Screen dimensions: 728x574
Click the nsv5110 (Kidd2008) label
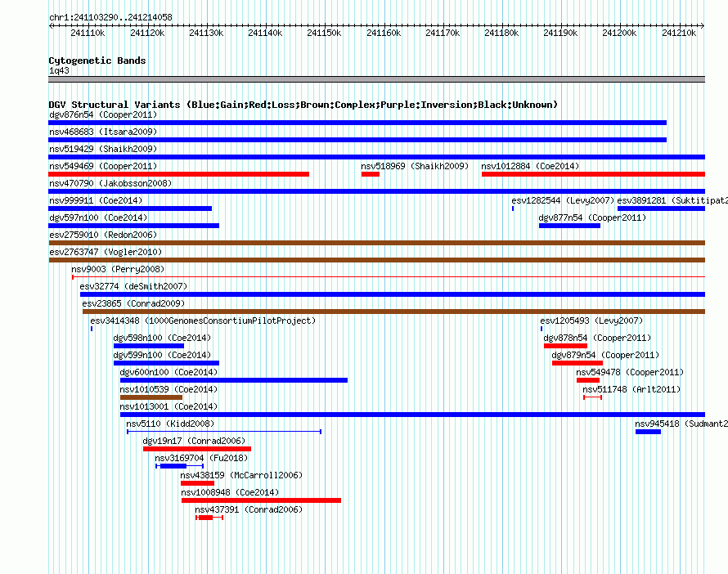[170, 424]
